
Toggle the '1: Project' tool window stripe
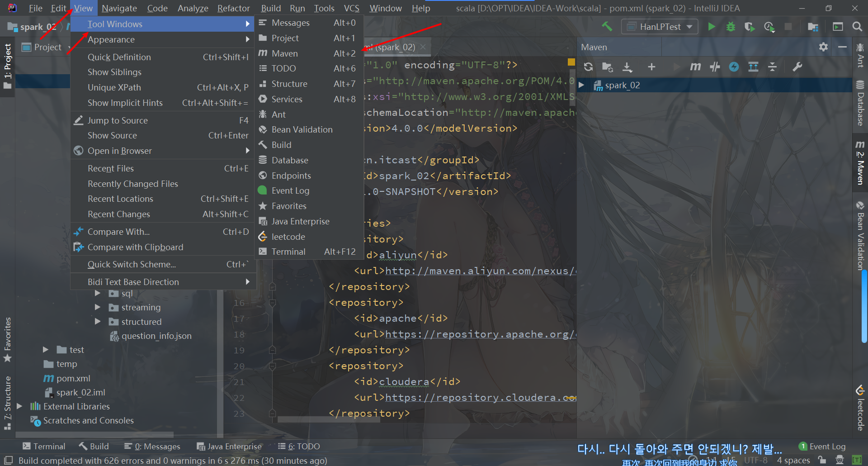pyautogui.click(x=8, y=66)
